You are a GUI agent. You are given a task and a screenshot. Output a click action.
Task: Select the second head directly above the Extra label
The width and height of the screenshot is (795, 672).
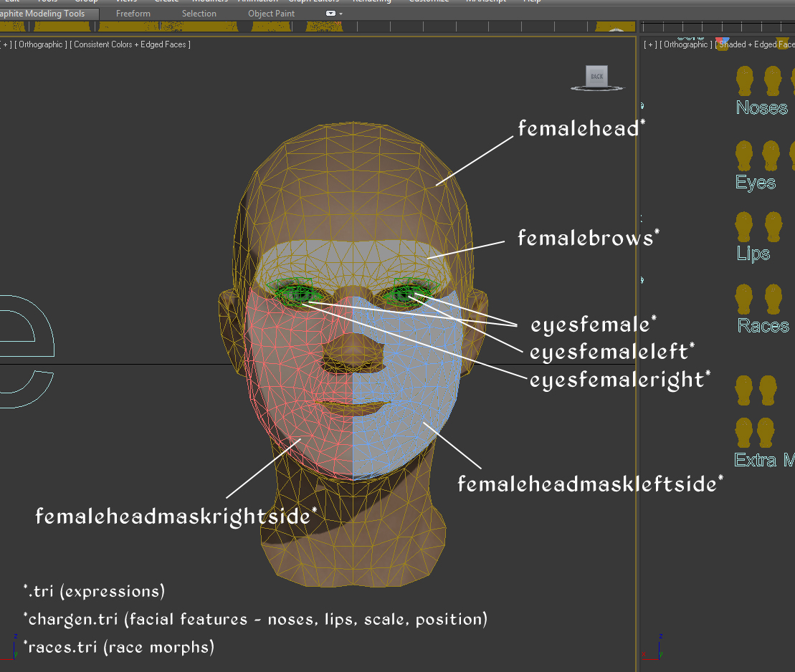pyautogui.click(x=766, y=433)
